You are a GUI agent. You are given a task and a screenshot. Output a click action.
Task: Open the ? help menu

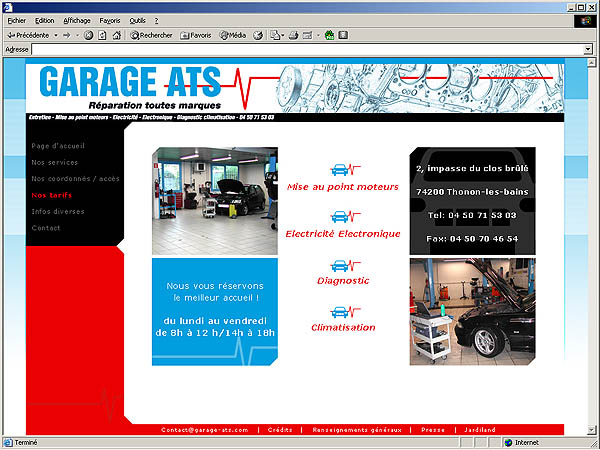click(156, 21)
